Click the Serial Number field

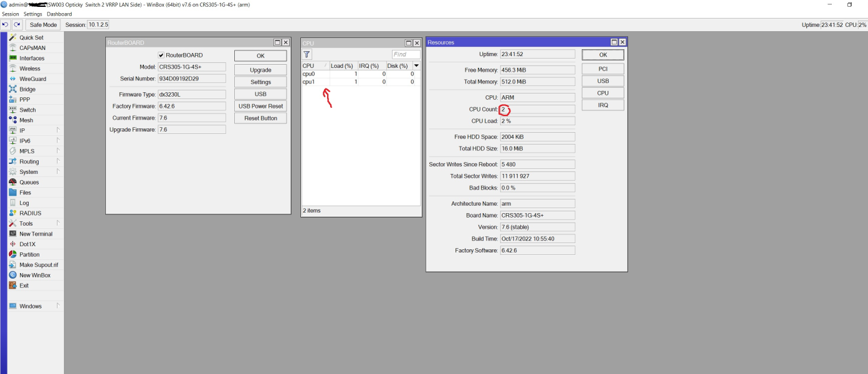(191, 79)
